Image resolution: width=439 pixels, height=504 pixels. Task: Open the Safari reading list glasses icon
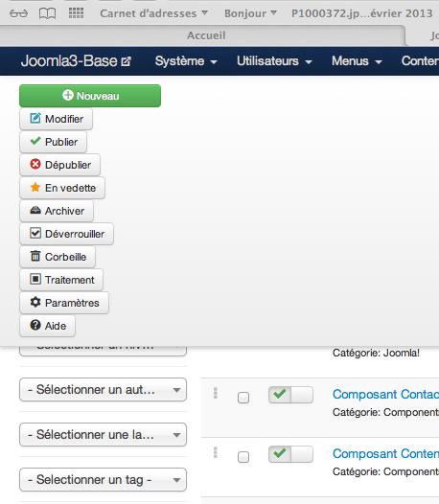click(18, 13)
